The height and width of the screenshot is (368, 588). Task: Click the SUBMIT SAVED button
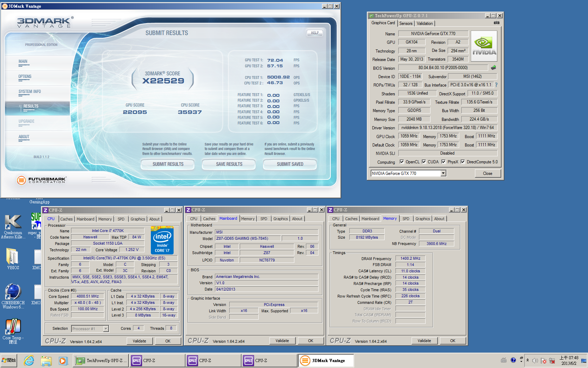coord(290,164)
